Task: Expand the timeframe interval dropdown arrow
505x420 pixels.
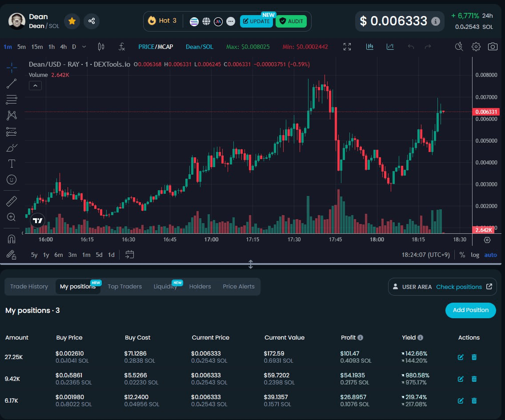Action: coord(84,47)
